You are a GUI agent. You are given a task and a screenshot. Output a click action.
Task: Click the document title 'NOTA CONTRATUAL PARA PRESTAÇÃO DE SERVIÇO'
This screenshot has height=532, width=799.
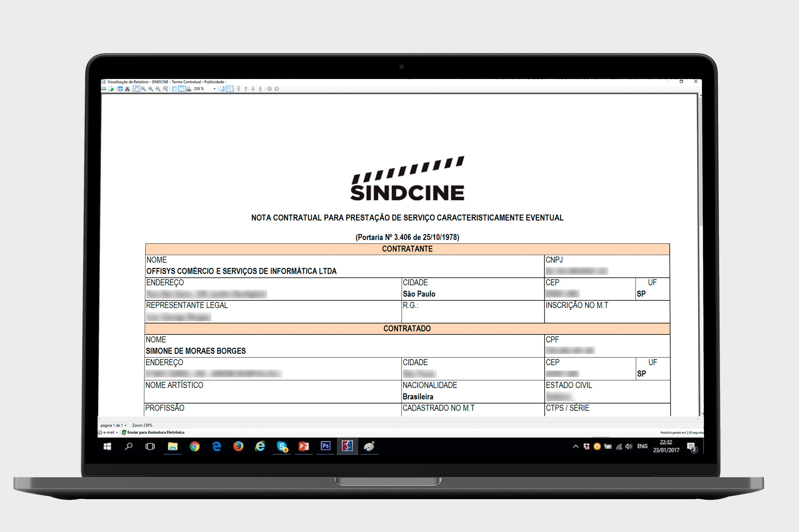pos(407,217)
